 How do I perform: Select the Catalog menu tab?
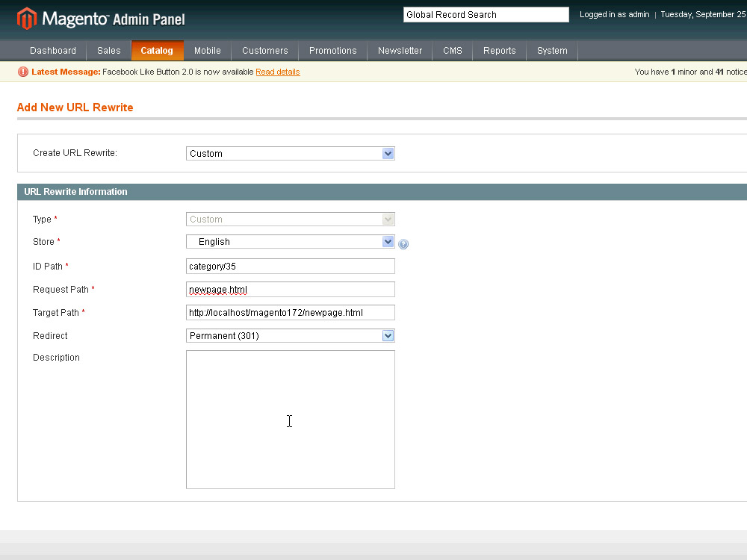157,51
